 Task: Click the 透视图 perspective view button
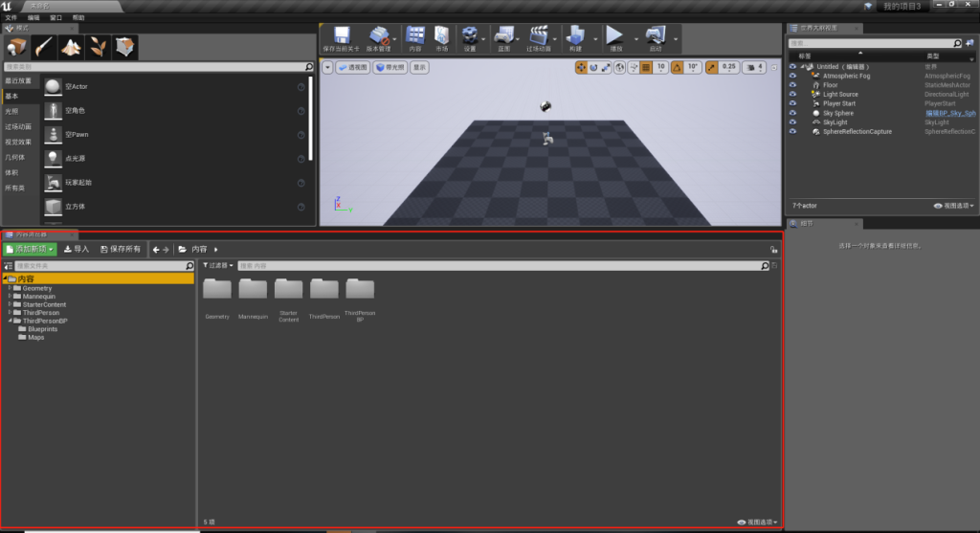(353, 68)
